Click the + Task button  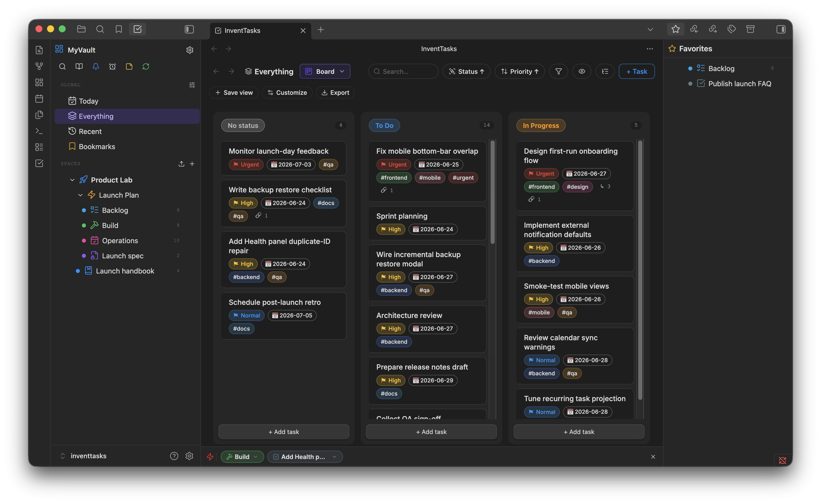coord(637,71)
